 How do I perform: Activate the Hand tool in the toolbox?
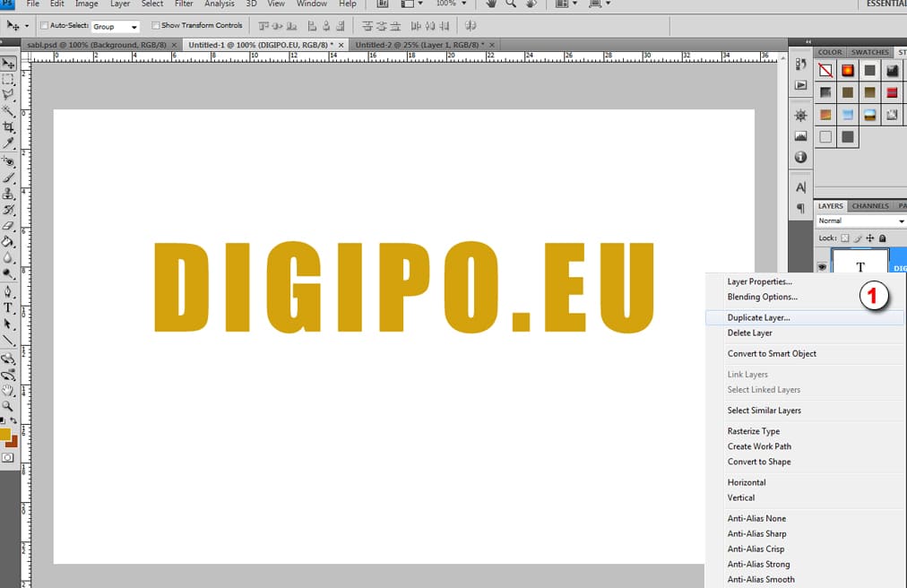8,390
